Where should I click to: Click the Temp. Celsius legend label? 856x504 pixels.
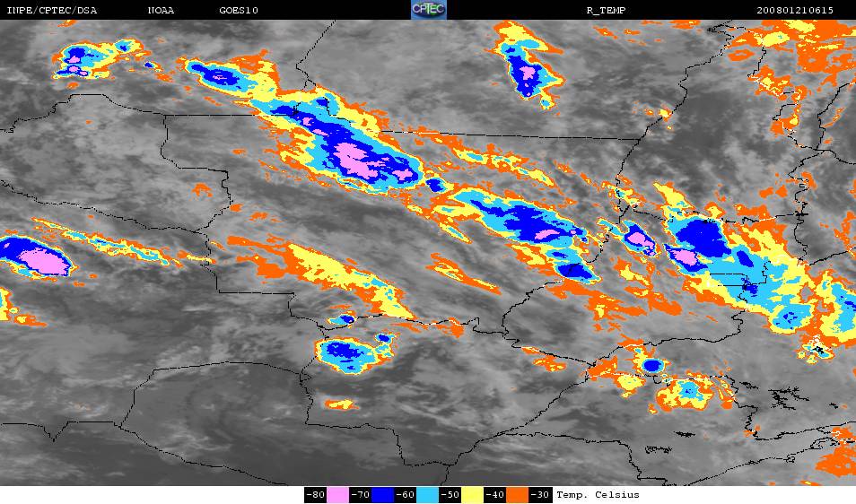pyautogui.click(x=598, y=495)
